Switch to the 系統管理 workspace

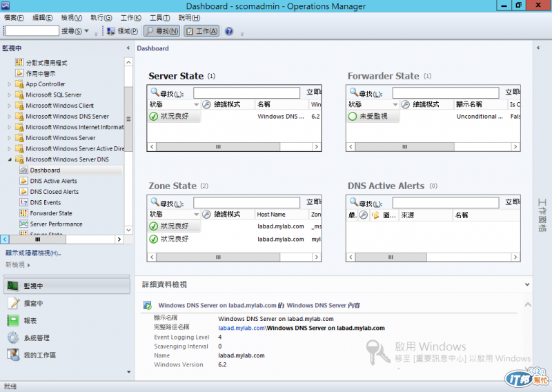pyautogui.click(x=66, y=337)
